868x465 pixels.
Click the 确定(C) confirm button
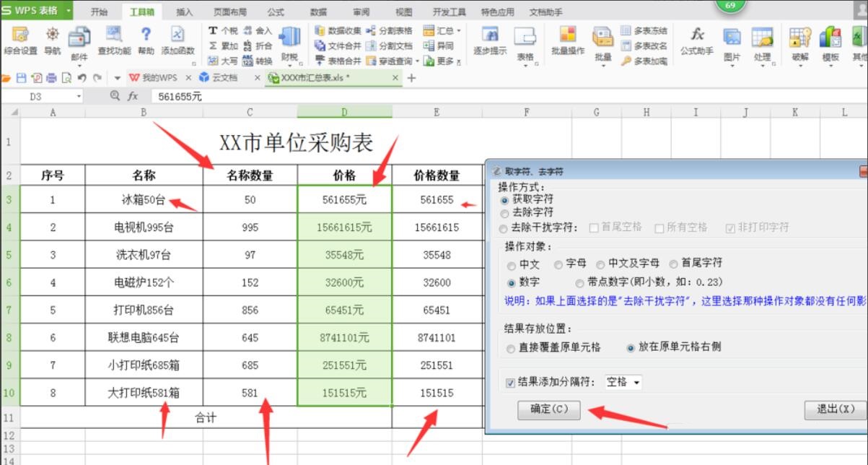[549, 409]
